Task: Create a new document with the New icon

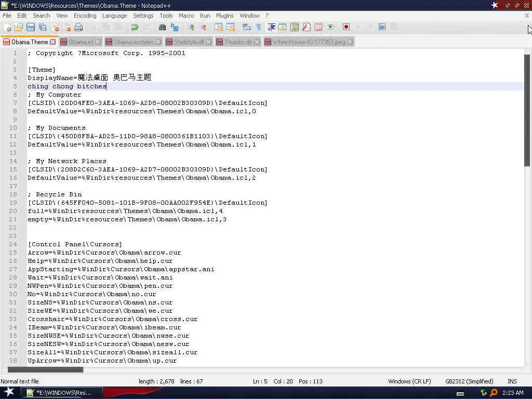Action: pos(7,28)
